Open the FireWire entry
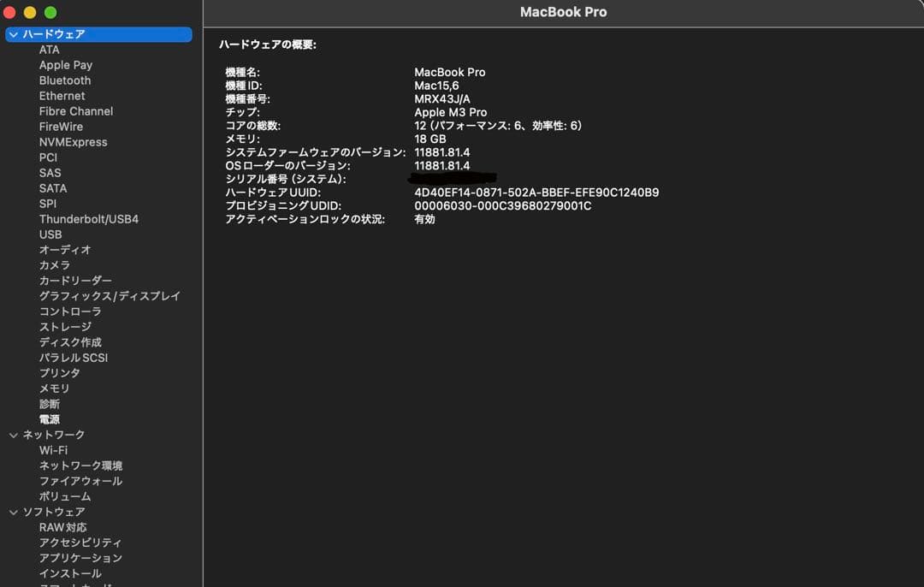Image resolution: width=924 pixels, height=587 pixels. click(x=61, y=127)
